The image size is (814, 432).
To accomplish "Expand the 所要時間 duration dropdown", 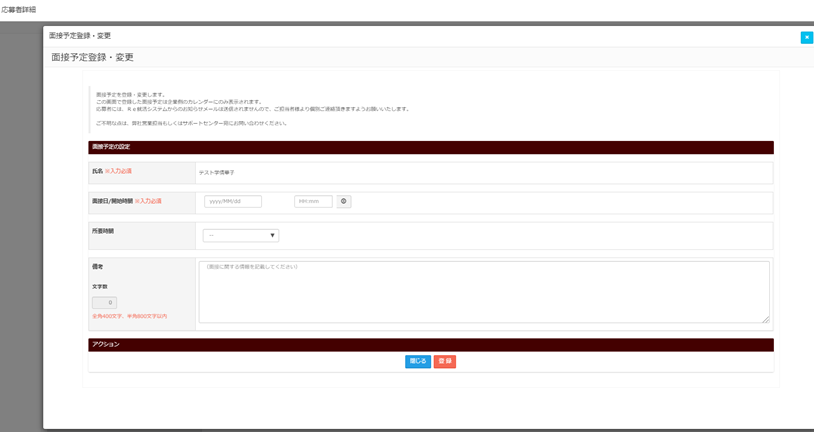I will click(241, 236).
